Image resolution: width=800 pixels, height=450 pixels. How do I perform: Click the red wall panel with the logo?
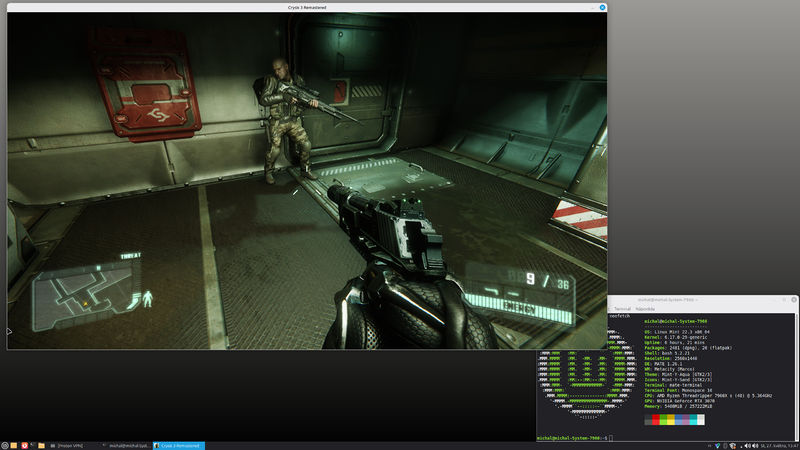pyautogui.click(x=145, y=84)
